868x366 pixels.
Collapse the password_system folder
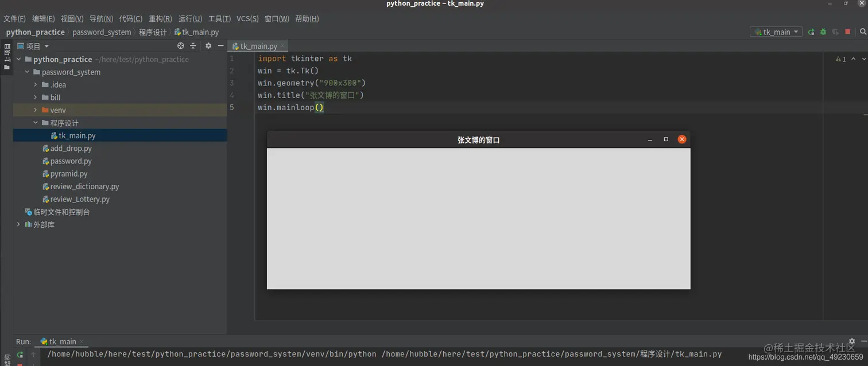tap(27, 72)
